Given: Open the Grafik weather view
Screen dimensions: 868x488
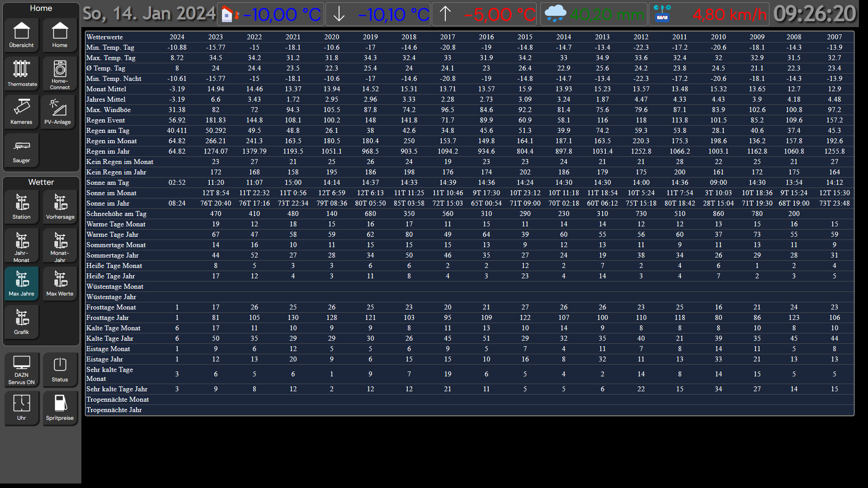Looking at the screenshot, I should pyautogui.click(x=21, y=322).
